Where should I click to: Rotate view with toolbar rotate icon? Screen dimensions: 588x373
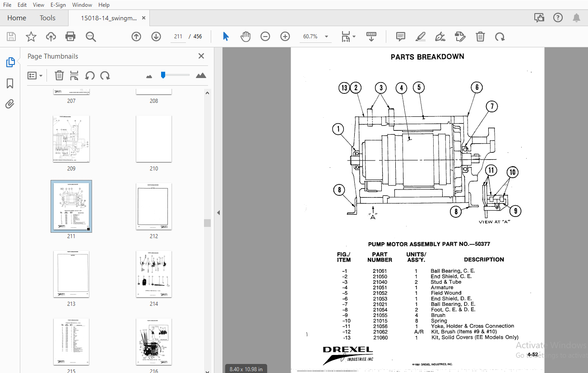point(500,37)
